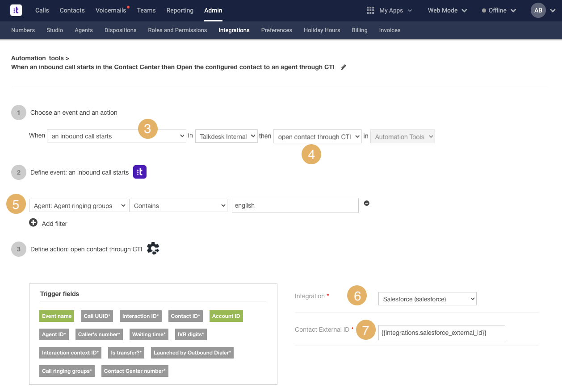
Task: Open the Preferences tab
Action: point(277,30)
